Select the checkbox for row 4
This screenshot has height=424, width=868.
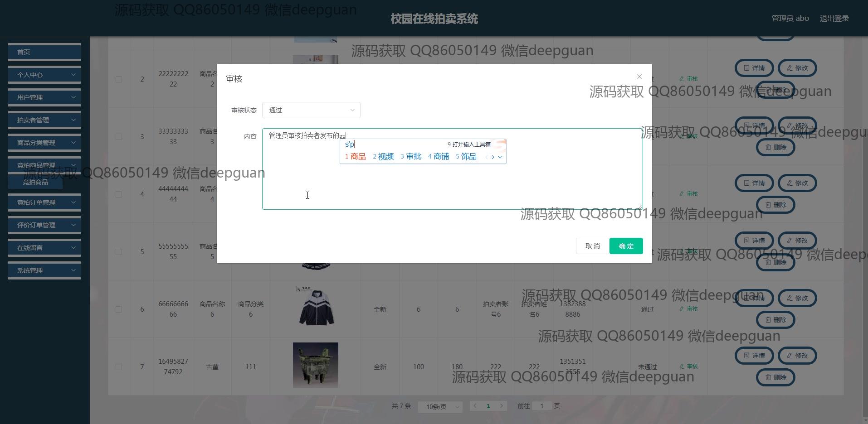(119, 194)
